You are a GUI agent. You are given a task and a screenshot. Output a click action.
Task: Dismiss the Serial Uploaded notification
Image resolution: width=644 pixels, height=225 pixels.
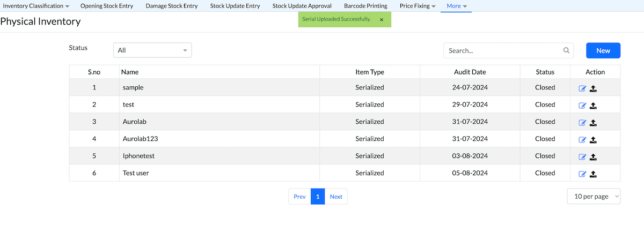[x=382, y=19]
